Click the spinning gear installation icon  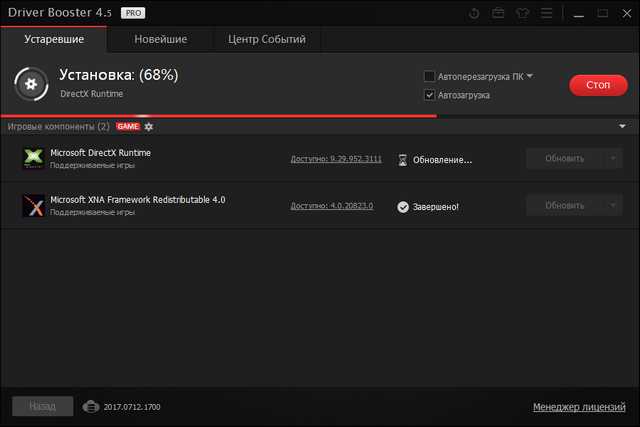pyautogui.click(x=31, y=84)
